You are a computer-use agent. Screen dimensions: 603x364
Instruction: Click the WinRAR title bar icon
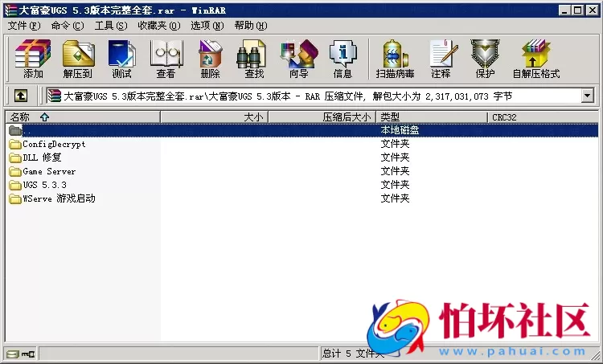(10, 10)
